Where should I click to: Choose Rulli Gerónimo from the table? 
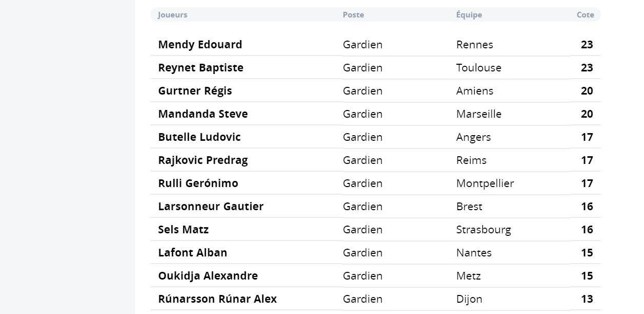198,183
